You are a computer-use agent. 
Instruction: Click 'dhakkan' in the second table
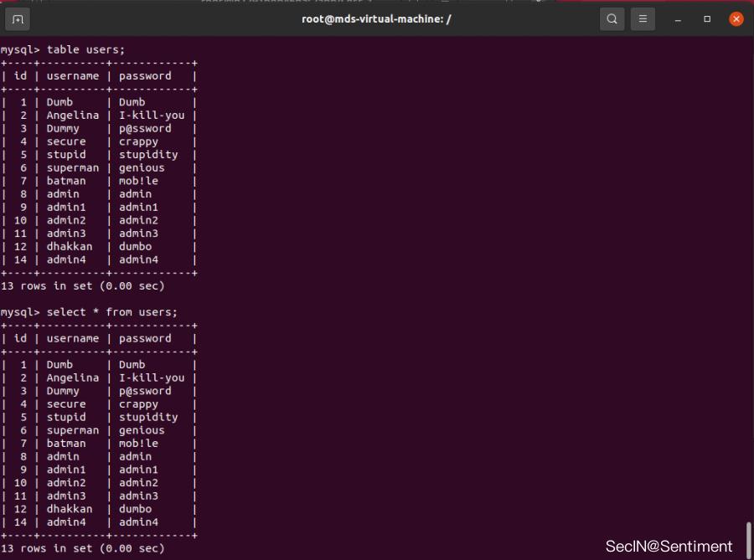tap(70, 509)
